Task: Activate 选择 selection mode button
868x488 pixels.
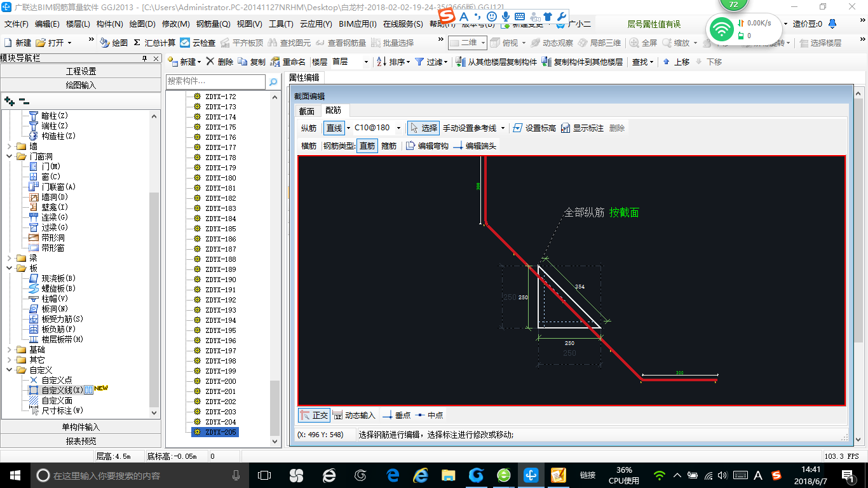Action: [423, 128]
